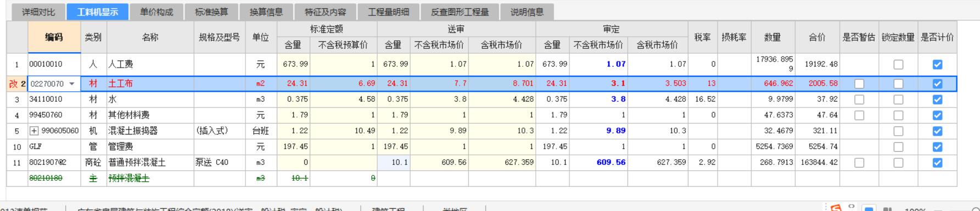
Task: Click the 合价 value 2005.58
Action: (x=817, y=84)
